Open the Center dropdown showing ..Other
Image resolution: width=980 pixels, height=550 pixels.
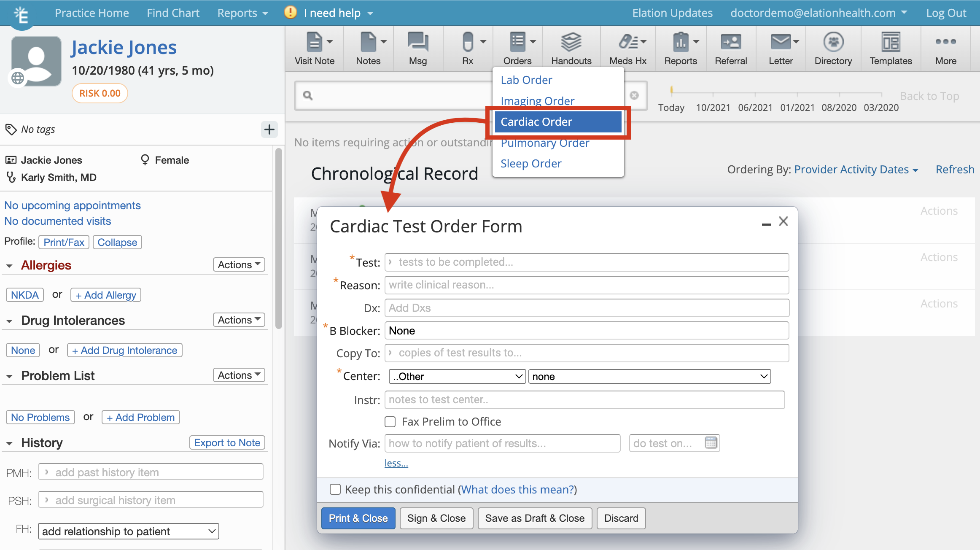[x=457, y=376]
